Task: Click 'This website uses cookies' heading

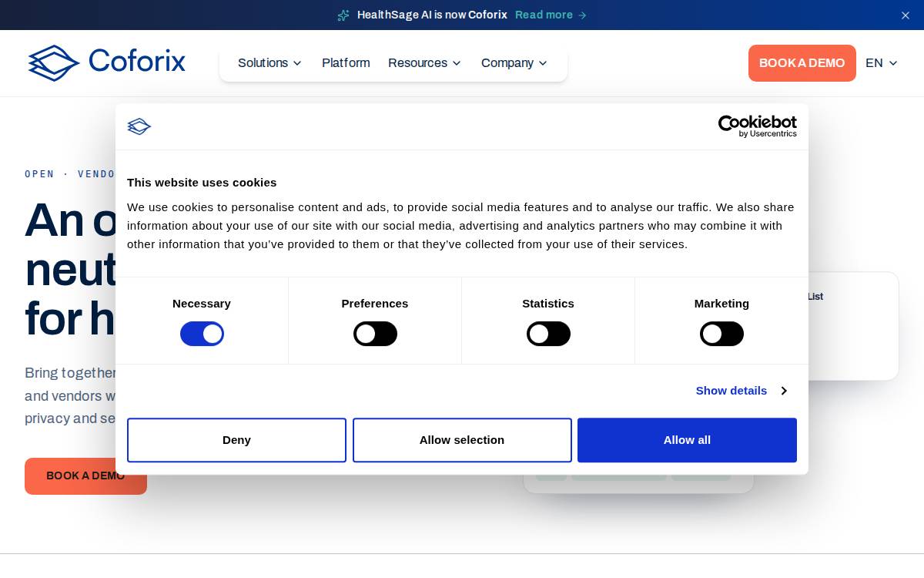Action: (202, 183)
